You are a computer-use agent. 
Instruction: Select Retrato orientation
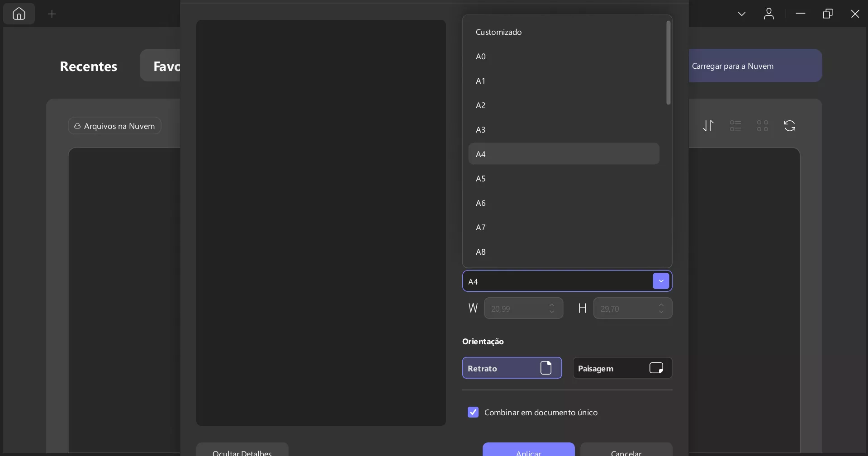click(x=512, y=368)
